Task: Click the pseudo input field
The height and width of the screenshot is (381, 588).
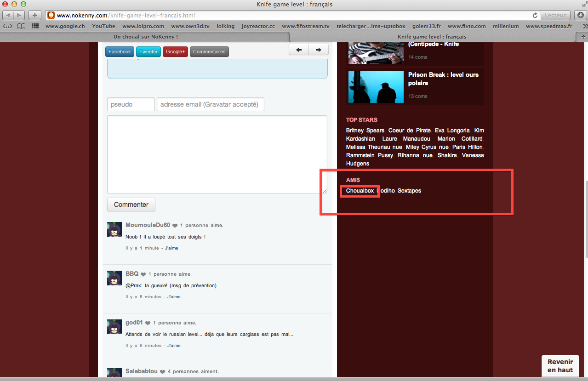Action: click(131, 104)
